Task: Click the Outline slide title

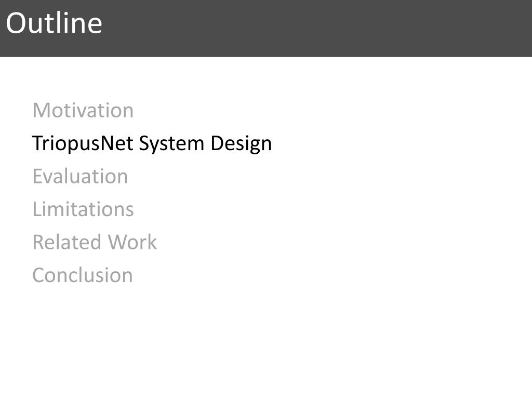Action: (54, 23)
